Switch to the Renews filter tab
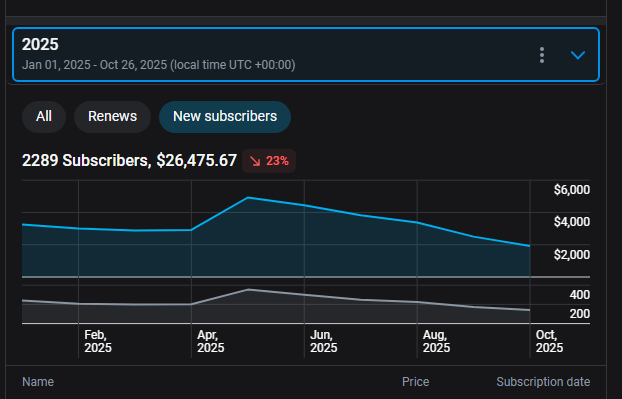622x399 pixels. pos(112,117)
